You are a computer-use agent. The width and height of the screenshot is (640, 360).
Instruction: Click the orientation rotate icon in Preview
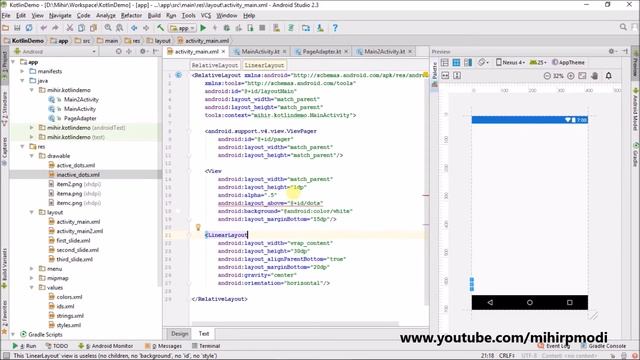click(x=483, y=62)
